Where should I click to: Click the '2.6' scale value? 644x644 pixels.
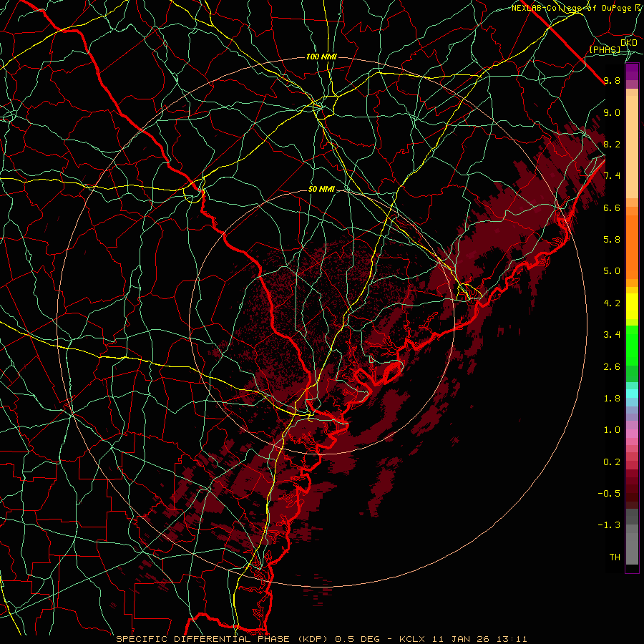pyautogui.click(x=612, y=367)
